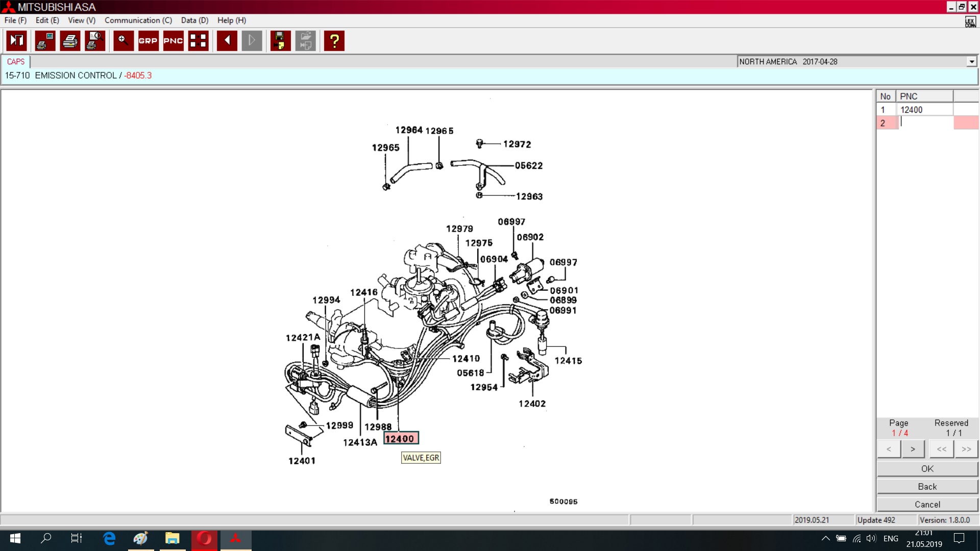This screenshot has width=980, height=551.
Task: Click the PNC toolbar button
Action: click(x=173, y=41)
